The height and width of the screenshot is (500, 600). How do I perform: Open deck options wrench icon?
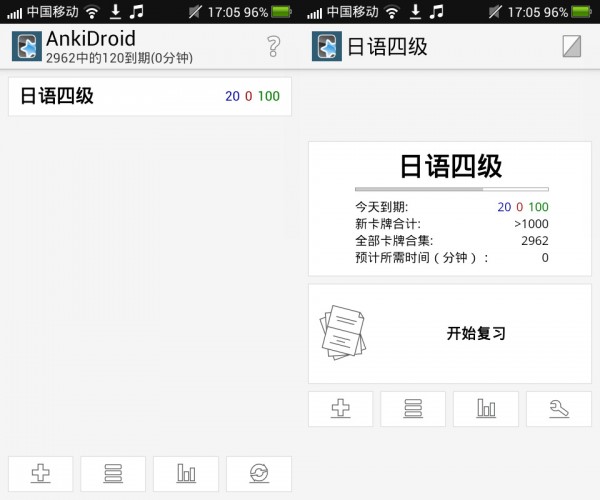(559, 409)
